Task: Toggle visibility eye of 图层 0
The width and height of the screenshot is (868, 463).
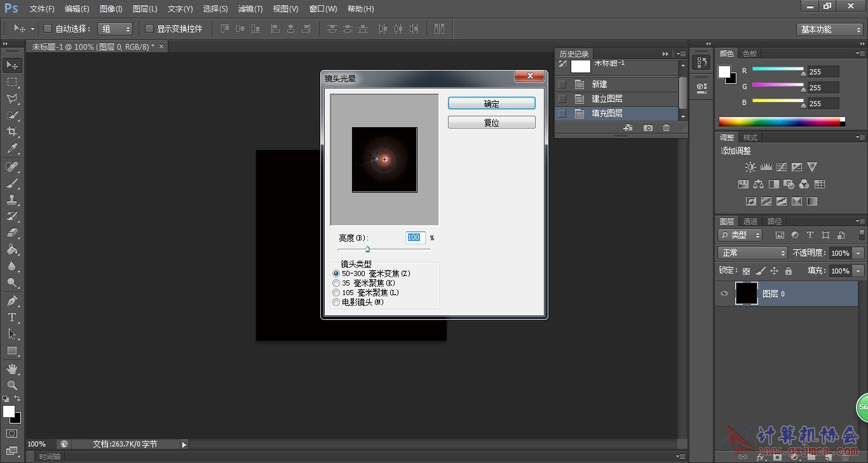Action: click(x=724, y=293)
